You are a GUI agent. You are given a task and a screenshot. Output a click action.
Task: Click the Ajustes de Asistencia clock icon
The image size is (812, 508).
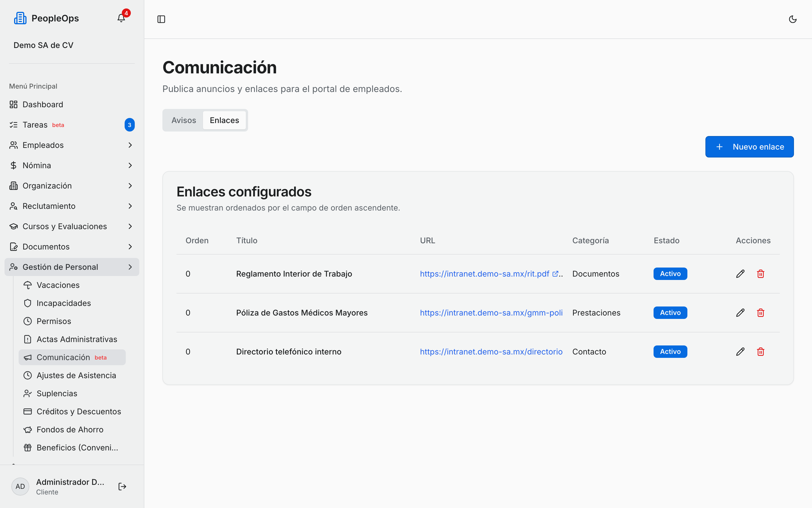point(28,376)
